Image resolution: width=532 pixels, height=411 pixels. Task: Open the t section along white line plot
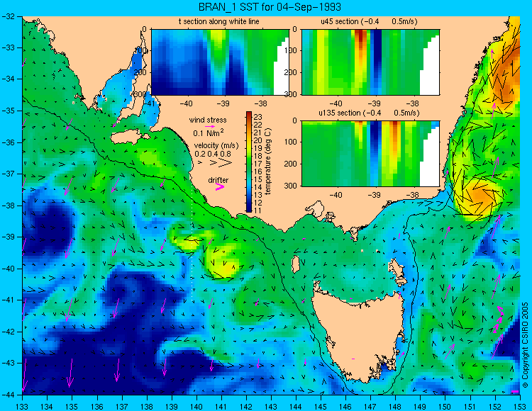(x=220, y=62)
